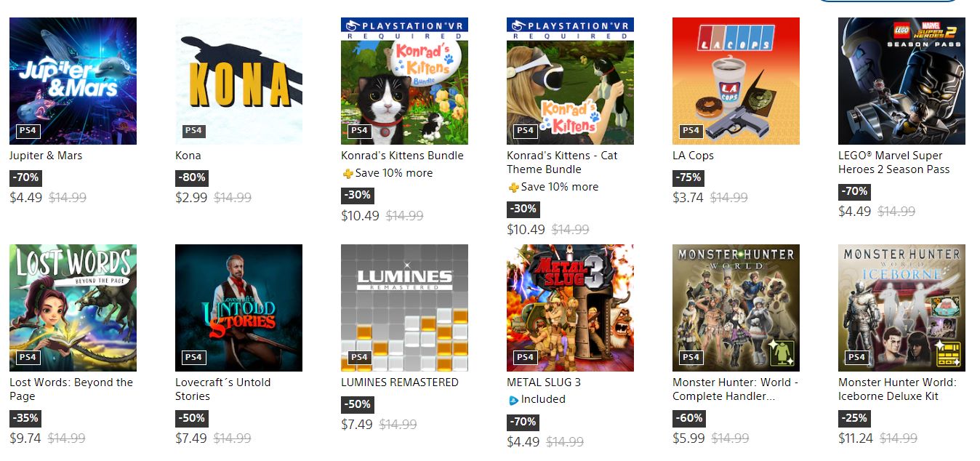Click the PS Plus icon under Konrad's Kittens Bundle
980x461 pixels.
pyautogui.click(x=348, y=174)
